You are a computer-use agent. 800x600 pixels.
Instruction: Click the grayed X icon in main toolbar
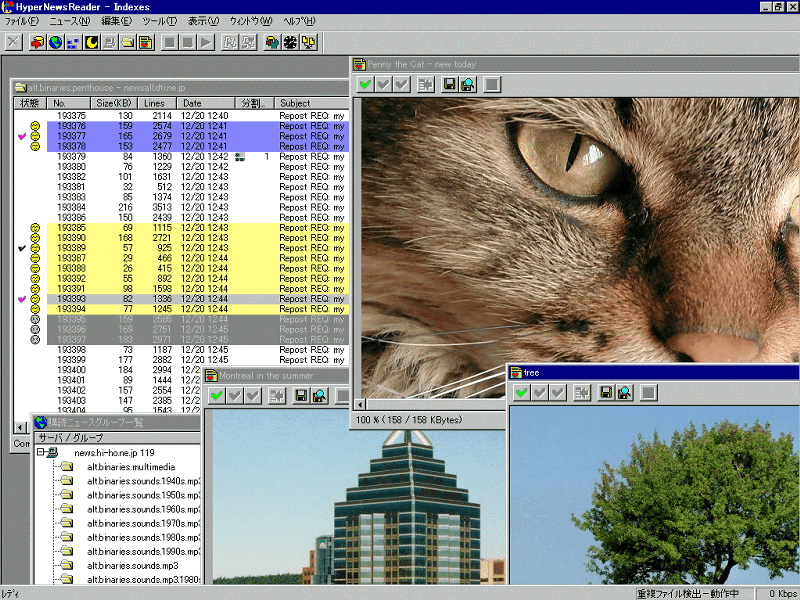(14, 42)
